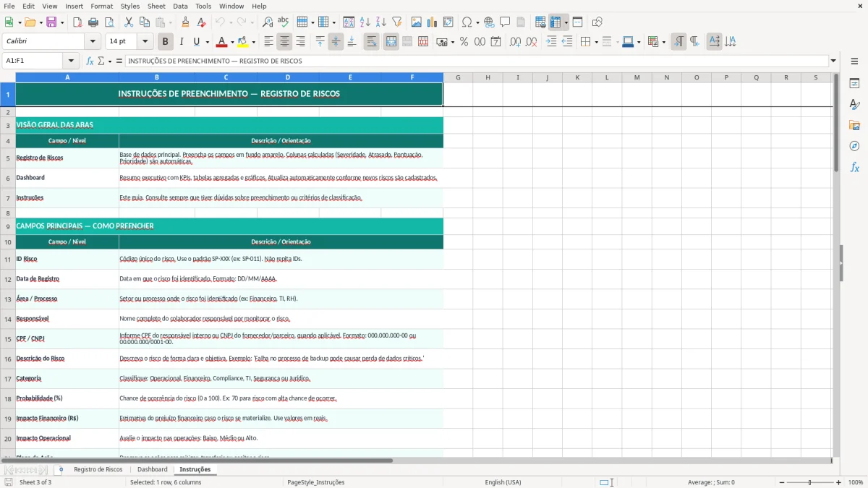This screenshot has width=868, height=488.
Task: Toggle Print Preview
Action: click(x=109, y=22)
